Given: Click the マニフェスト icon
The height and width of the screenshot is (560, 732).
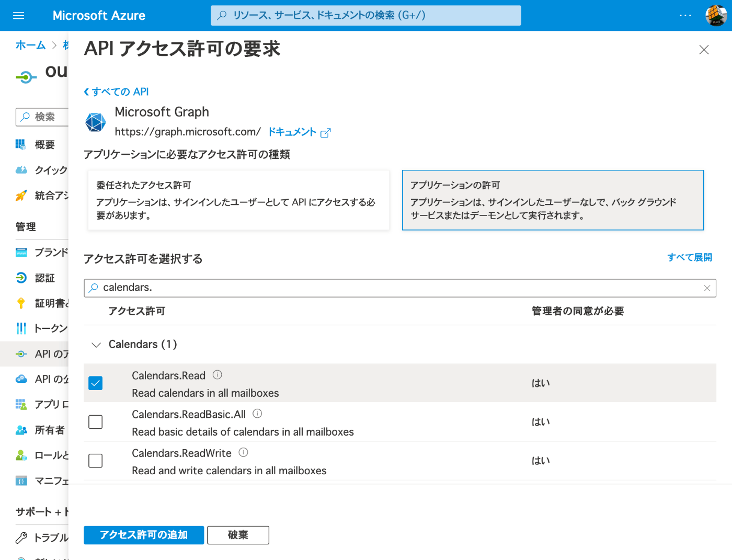Looking at the screenshot, I should click(21, 481).
